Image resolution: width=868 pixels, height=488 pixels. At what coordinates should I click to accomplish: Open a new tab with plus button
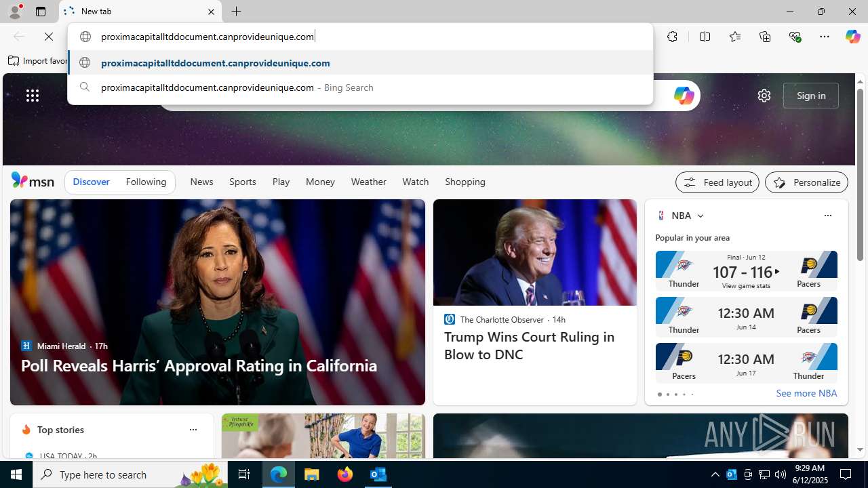pos(237,12)
